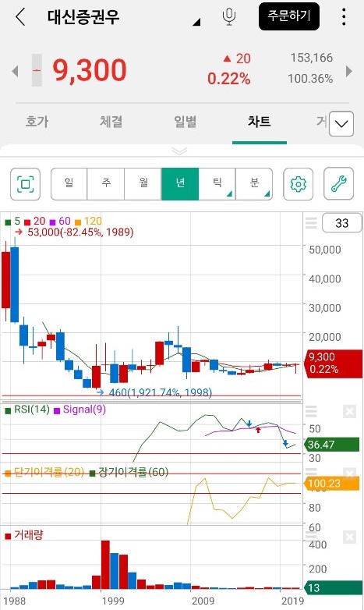364x610 pixels.
Task: Go back using the back arrow
Action: (x=20, y=17)
